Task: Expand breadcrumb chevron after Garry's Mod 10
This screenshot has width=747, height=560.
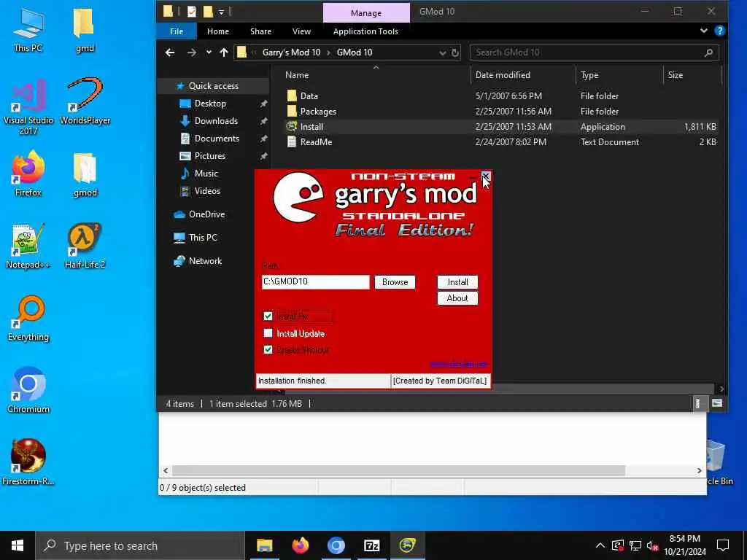Action: point(329,52)
